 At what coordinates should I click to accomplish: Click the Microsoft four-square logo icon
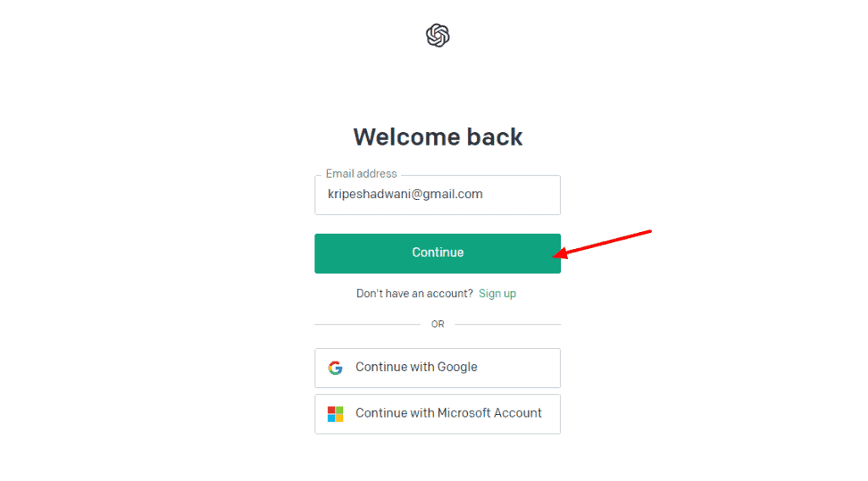(336, 413)
